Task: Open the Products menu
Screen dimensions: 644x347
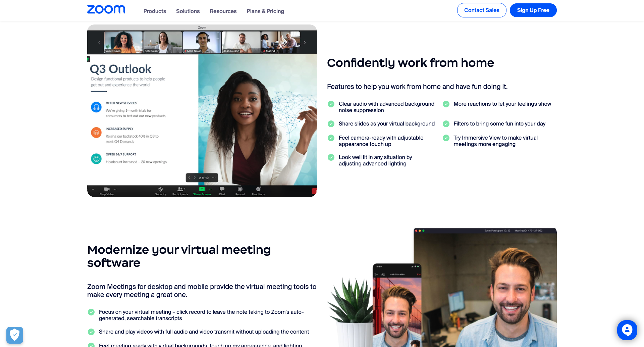Action: [155, 11]
